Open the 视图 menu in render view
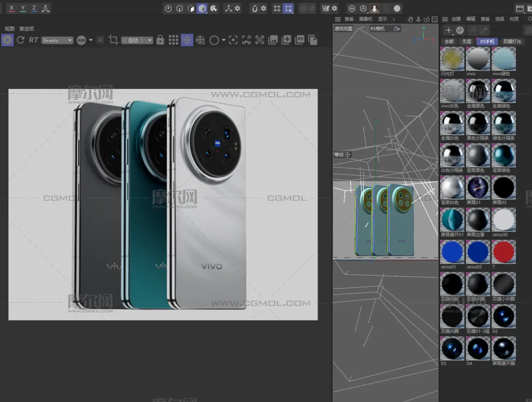 [10, 29]
